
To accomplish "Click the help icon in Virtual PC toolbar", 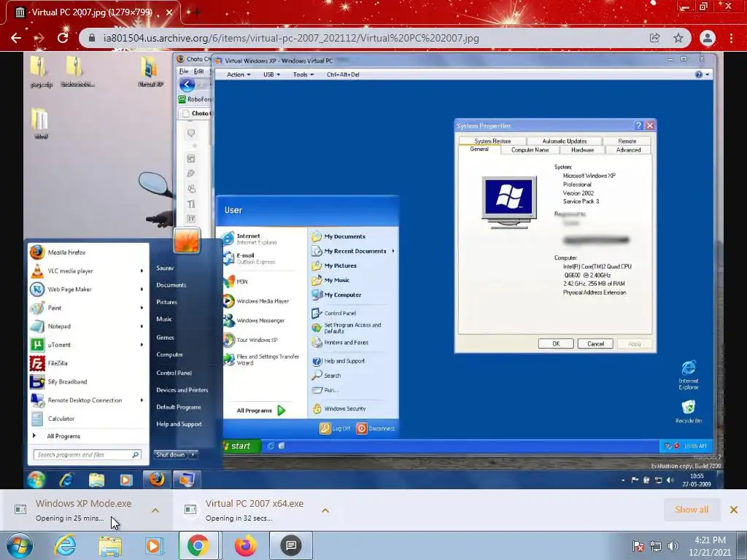I will (x=699, y=74).
